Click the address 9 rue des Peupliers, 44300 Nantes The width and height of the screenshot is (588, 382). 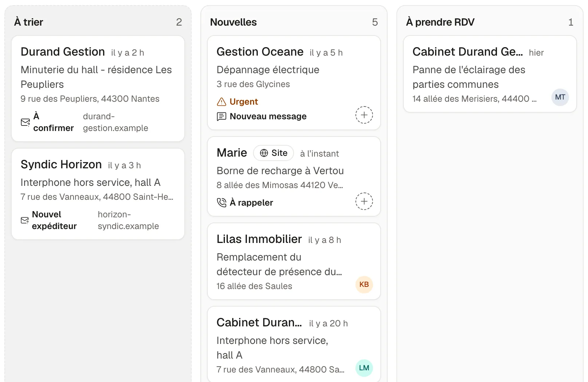click(90, 99)
